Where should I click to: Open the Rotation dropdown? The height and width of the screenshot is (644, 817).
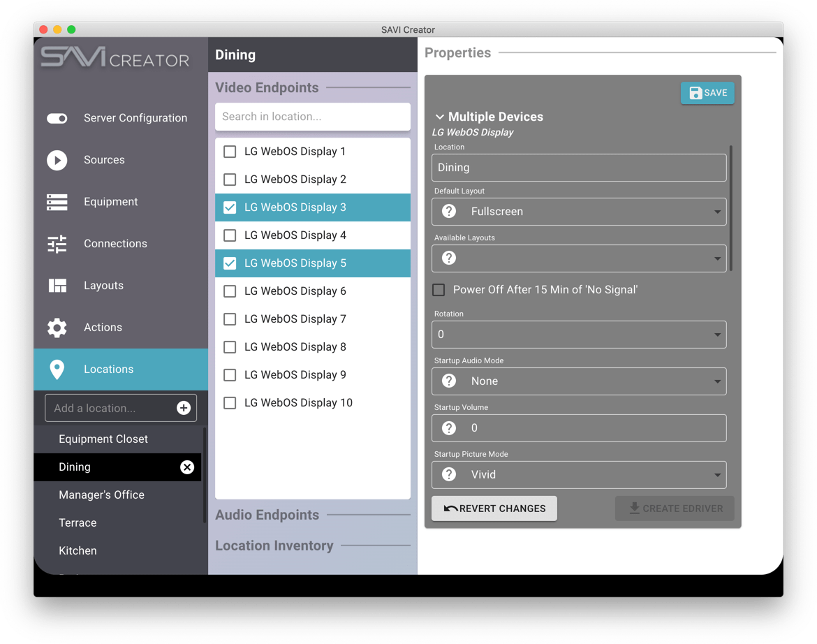pos(579,335)
